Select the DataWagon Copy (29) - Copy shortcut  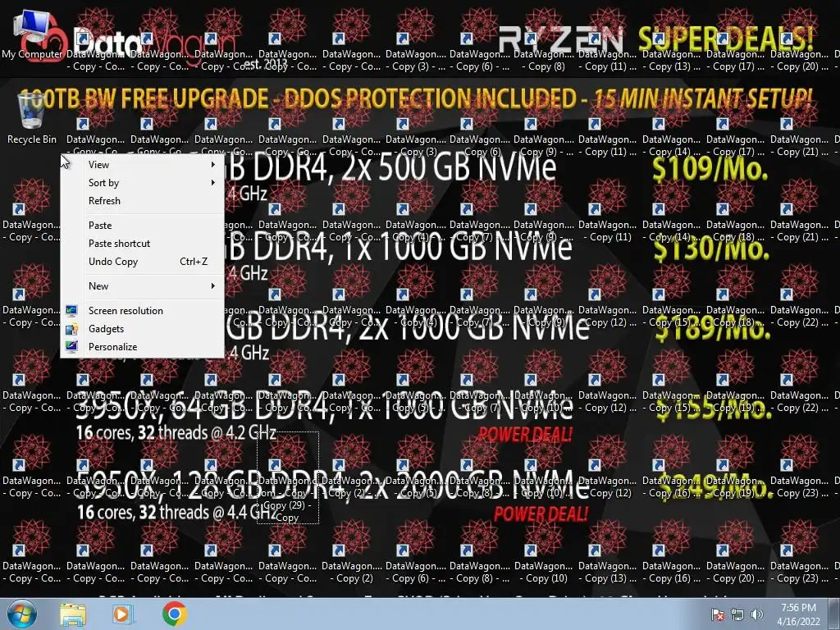point(288,478)
